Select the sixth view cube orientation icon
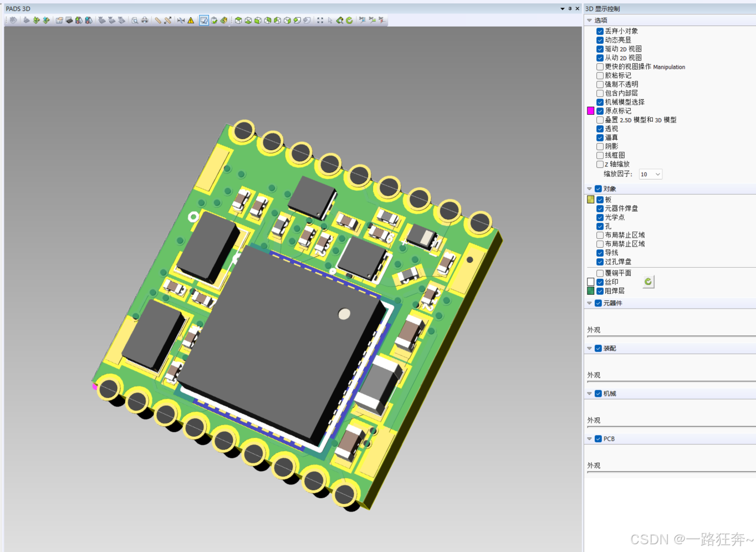 [x=287, y=20]
